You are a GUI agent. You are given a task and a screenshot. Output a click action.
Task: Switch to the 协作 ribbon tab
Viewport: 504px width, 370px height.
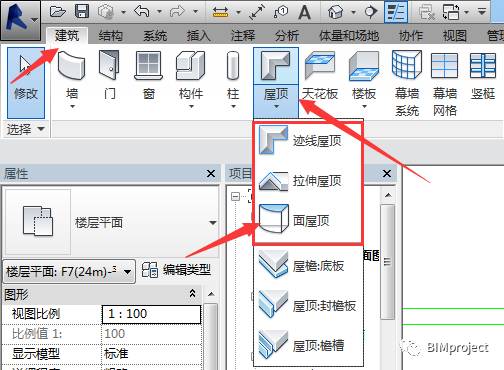click(411, 35)
